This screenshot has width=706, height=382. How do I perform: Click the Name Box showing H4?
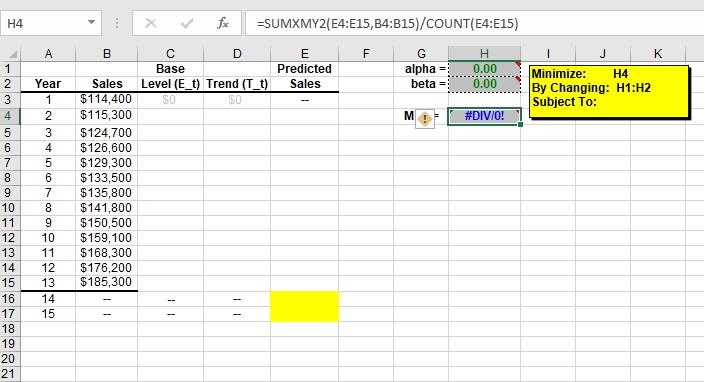pyautogui.click(x=51, y=23)
